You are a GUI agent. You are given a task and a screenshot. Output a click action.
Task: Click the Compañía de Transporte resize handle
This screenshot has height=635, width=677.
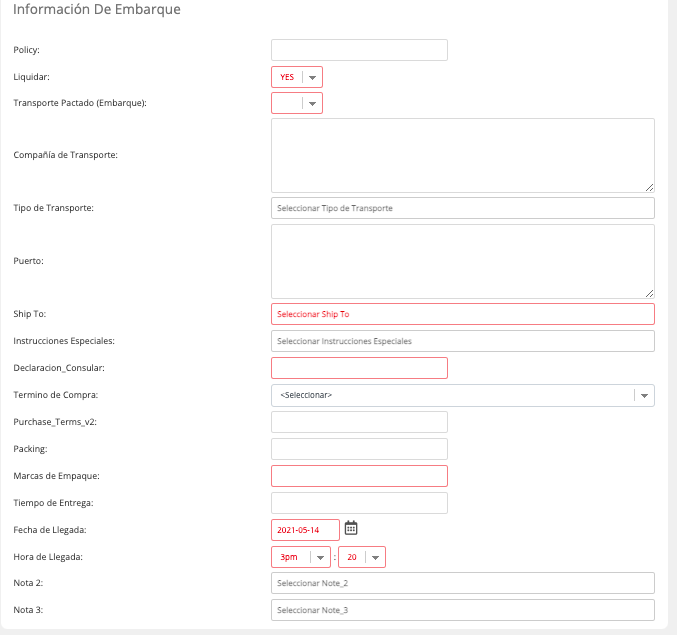(x=649, y=187)
